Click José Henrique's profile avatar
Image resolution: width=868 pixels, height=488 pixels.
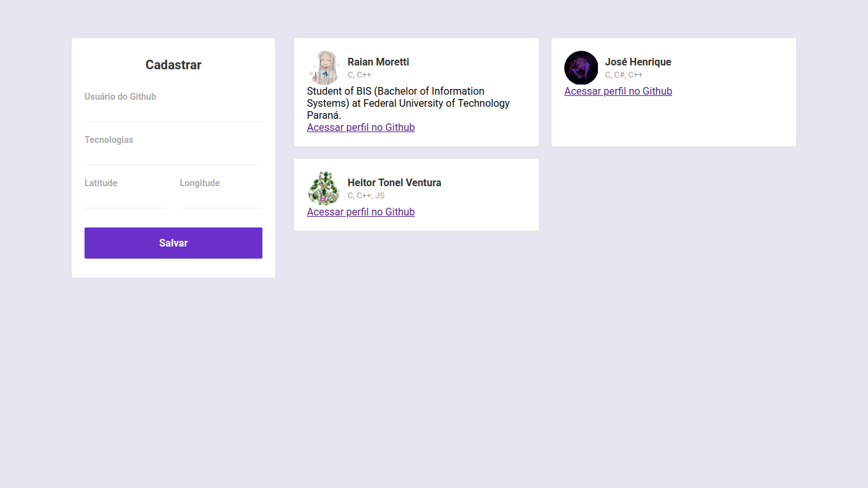(x=581, y=68)
